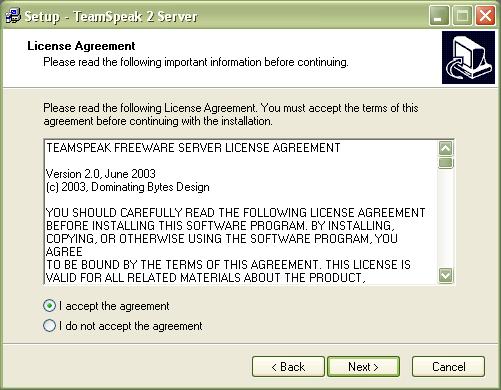Minimize the TeamSpeak 2 Server setup window
This screenshot has width=501, height=390.
pos(439,16)
